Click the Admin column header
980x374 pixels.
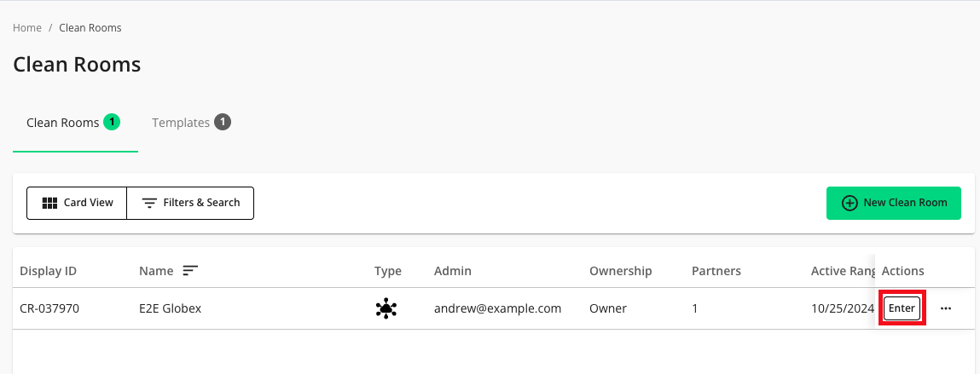(x=453, y=271)
